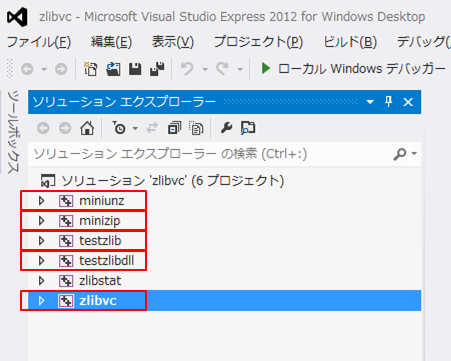
Task: Open pending changes filter dropdown arrow
Action: tap(135, 128)
